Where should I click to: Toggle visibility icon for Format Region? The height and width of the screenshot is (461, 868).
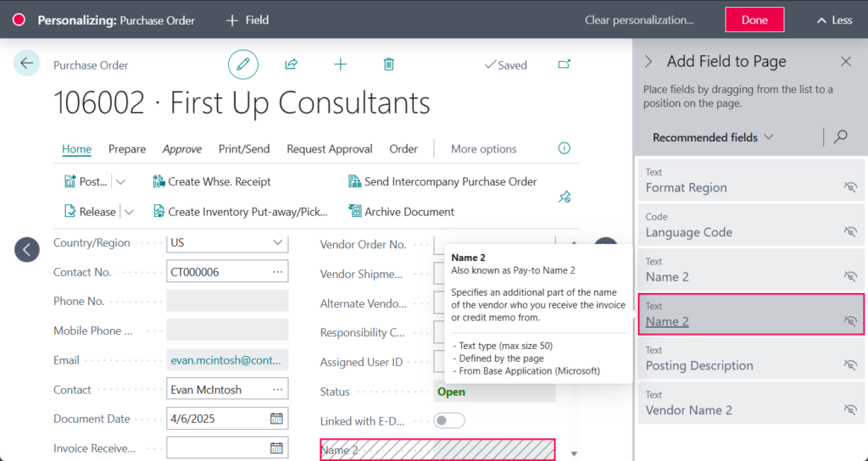point(850,187)
